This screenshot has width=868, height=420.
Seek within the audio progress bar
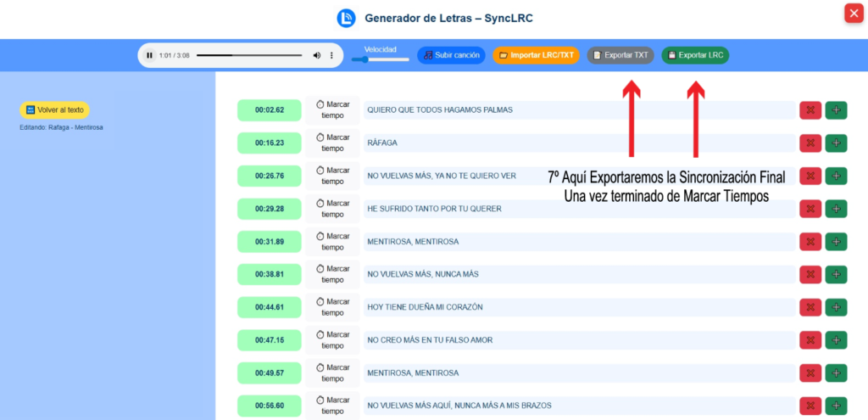[250, 55]
